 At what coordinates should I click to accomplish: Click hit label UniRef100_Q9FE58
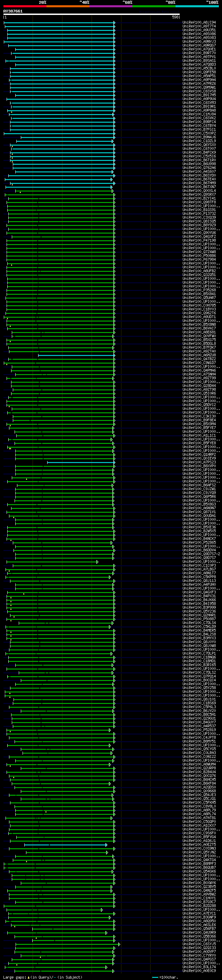pos(199,72)
